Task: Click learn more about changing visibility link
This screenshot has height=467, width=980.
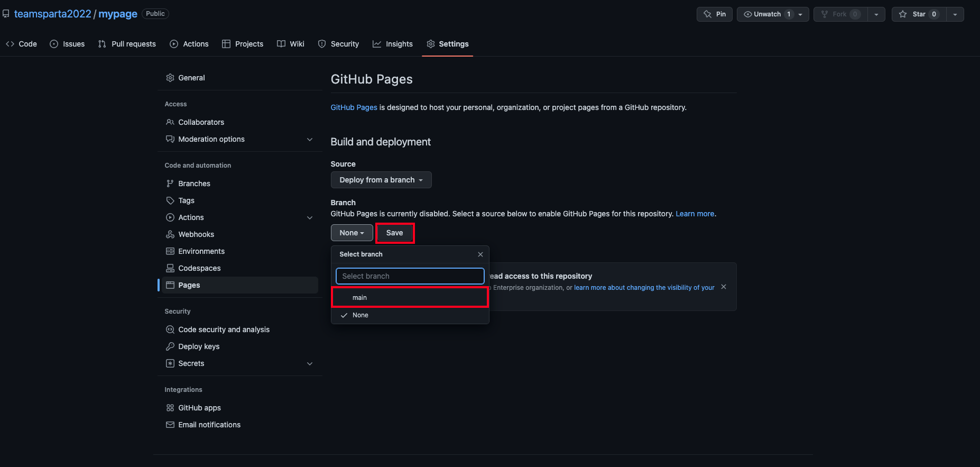Action: (644, 288)
